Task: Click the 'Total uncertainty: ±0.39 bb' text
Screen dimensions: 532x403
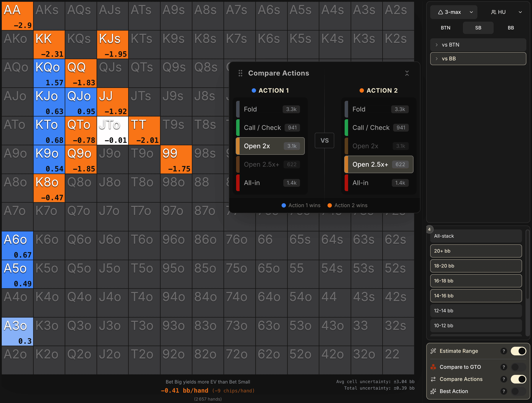Action: coord(379,388)
